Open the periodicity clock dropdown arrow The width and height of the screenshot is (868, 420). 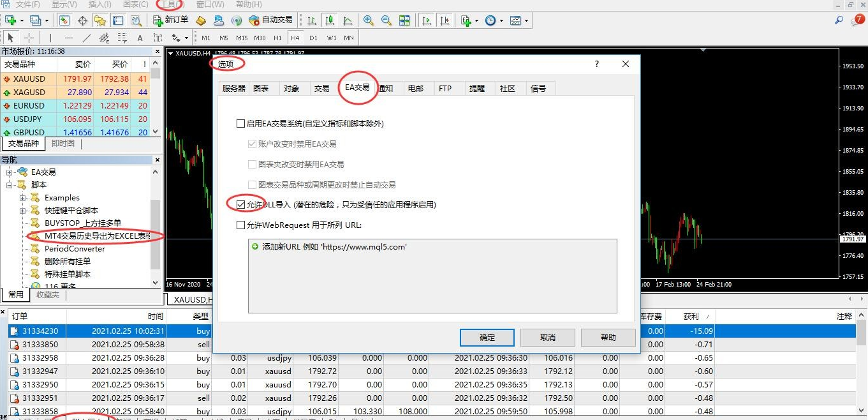pos(501,21)
